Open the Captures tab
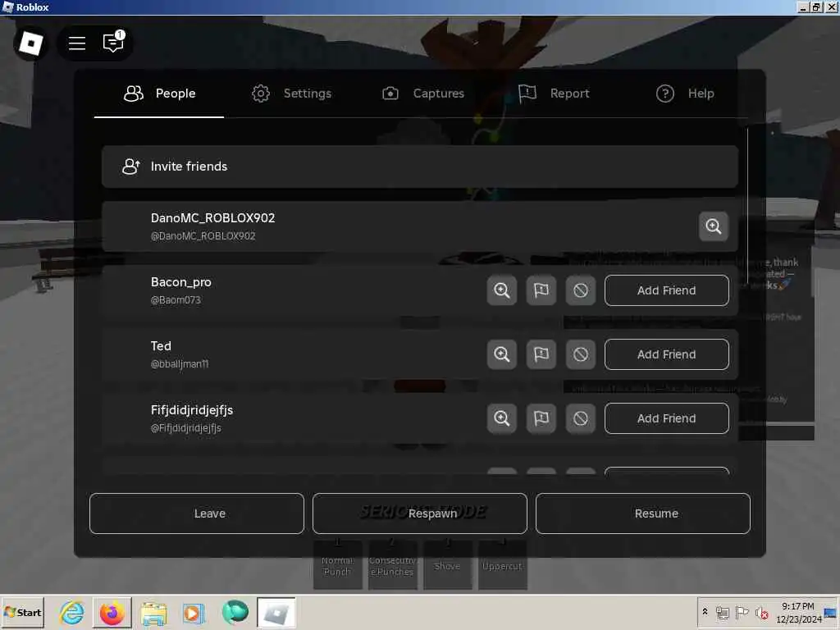Screen dimensions: 840x630 (422, 94)
